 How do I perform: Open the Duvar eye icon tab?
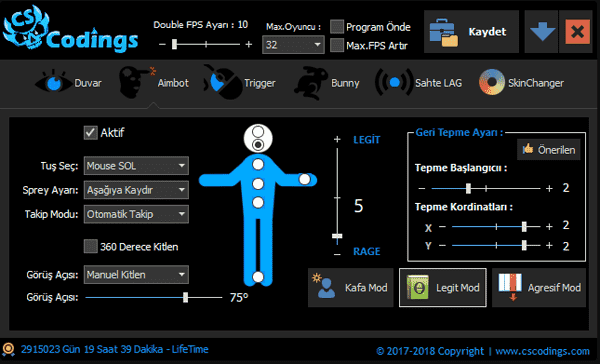coord(54,82)
